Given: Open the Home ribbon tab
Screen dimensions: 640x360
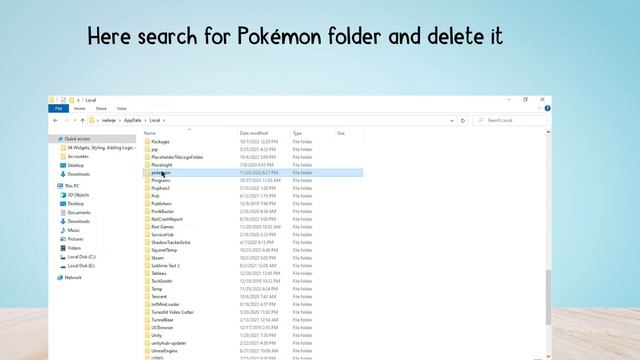Looking at the screenshot, I should (x=80, y=109).
